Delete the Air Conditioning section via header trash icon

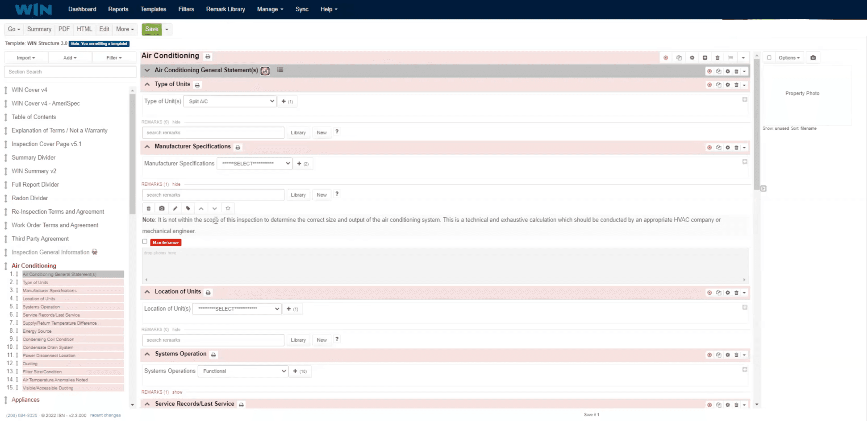tap(718, 58)
